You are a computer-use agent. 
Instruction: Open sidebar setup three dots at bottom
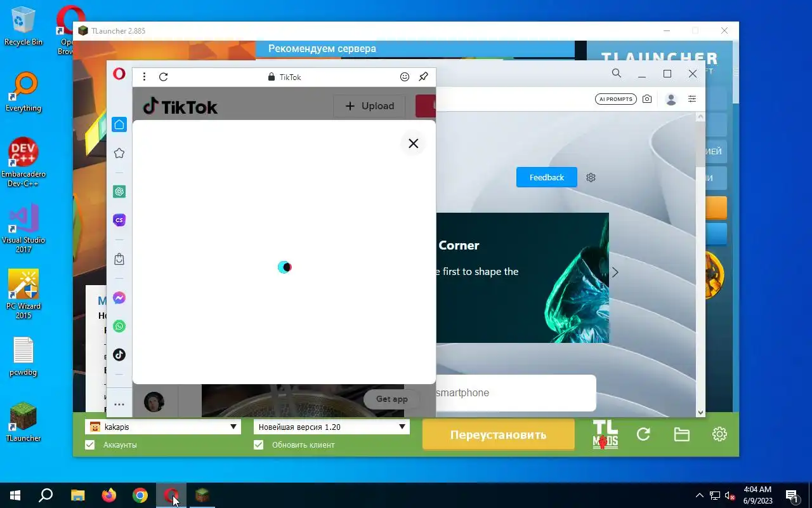tap(119, 404)
